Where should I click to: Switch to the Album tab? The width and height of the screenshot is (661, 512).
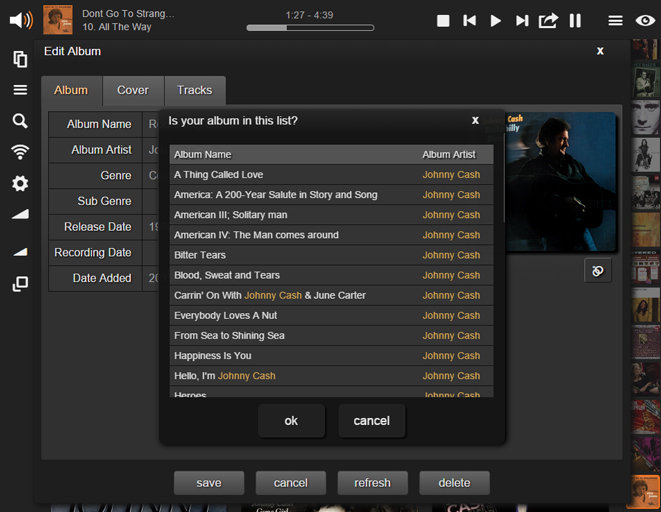(x=71, y=90)
